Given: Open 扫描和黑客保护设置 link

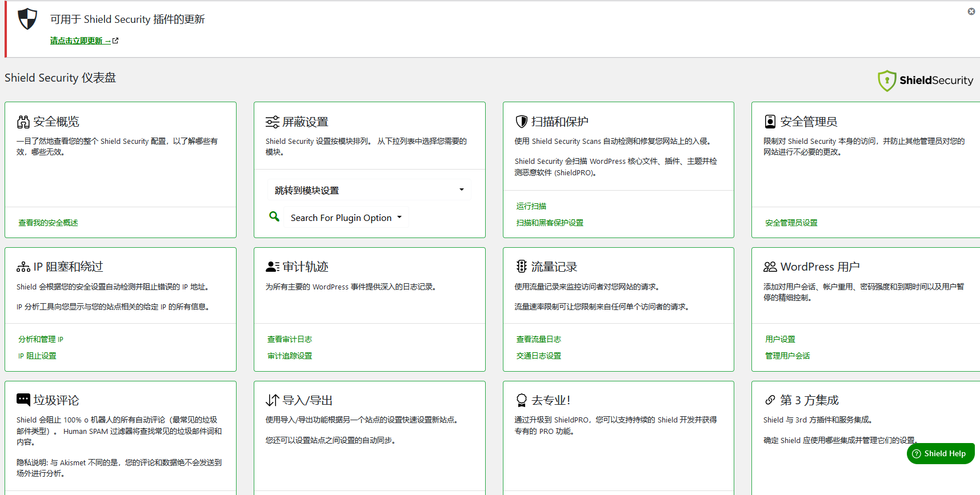Looking at the screenshot, I should [x=550, y=223].
